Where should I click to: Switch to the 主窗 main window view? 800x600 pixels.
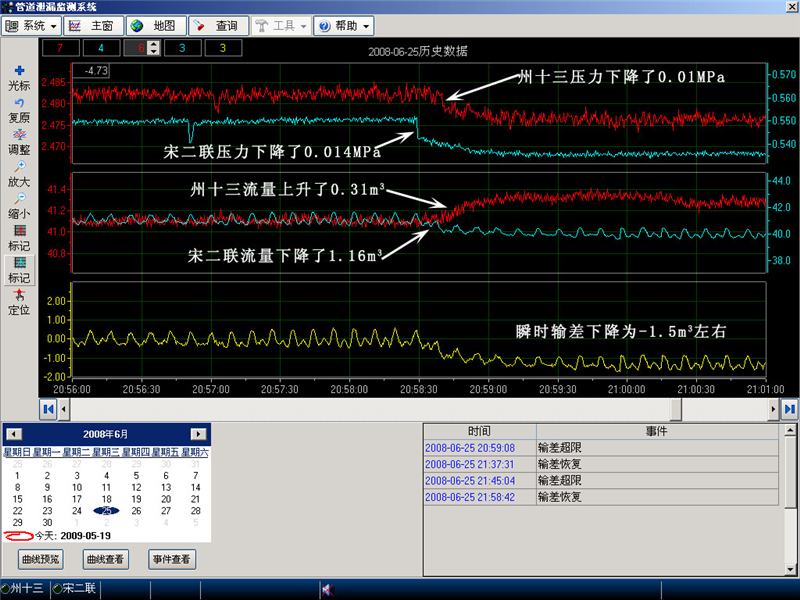pyautogui.click(x=93, y=25)
